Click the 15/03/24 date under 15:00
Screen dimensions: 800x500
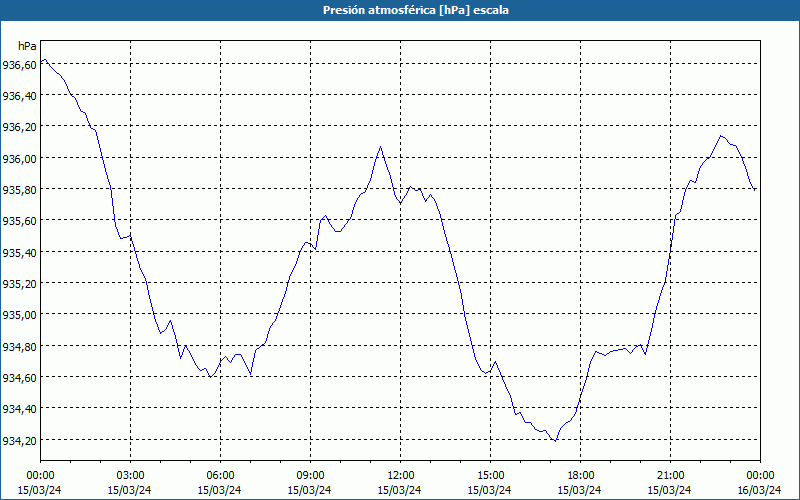coord(489,490)
